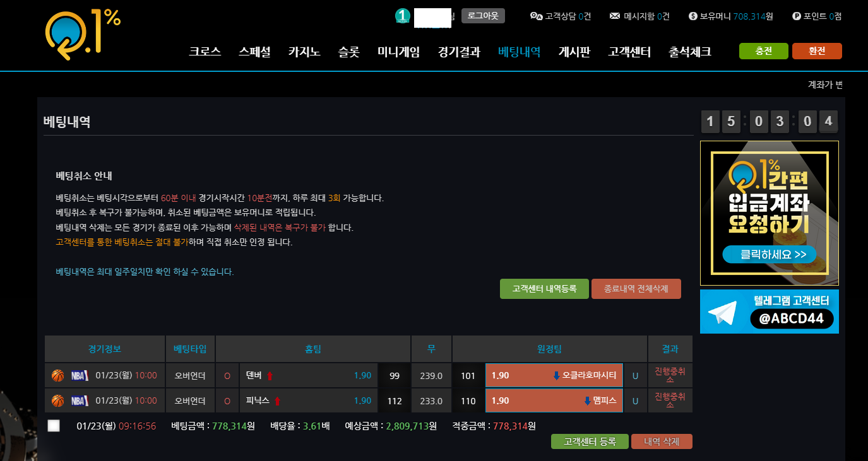Open the Telegram 고객센터 @ABCD44 banner
868x461 pixels.
click(769, 312)
